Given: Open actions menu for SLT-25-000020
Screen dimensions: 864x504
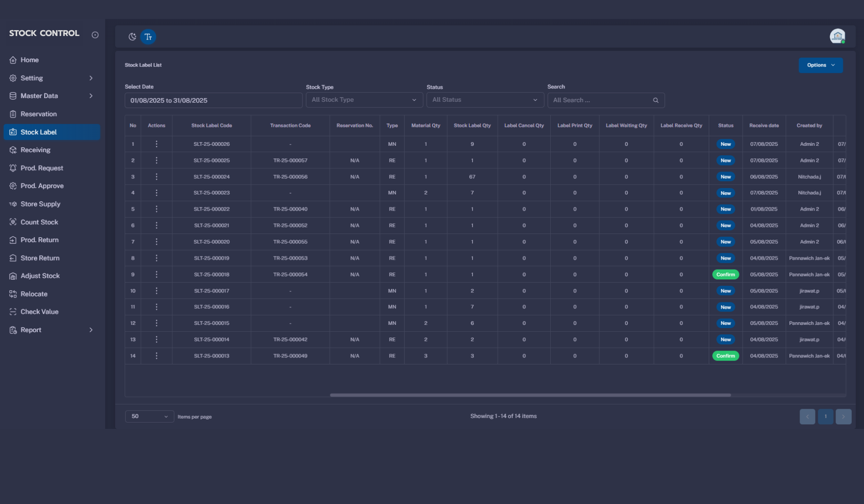Looking at the screenshot, I should [x=156, y=242].
